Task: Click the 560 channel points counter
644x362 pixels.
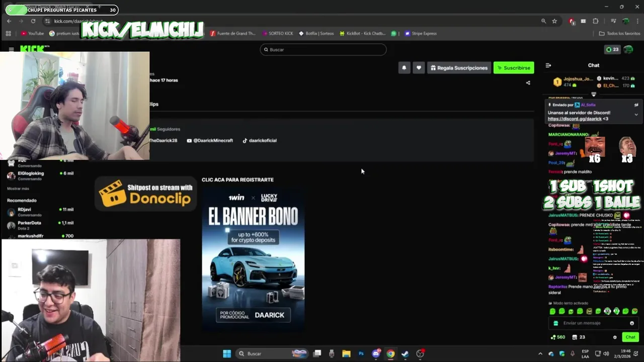Action: (x=558, y=337)
